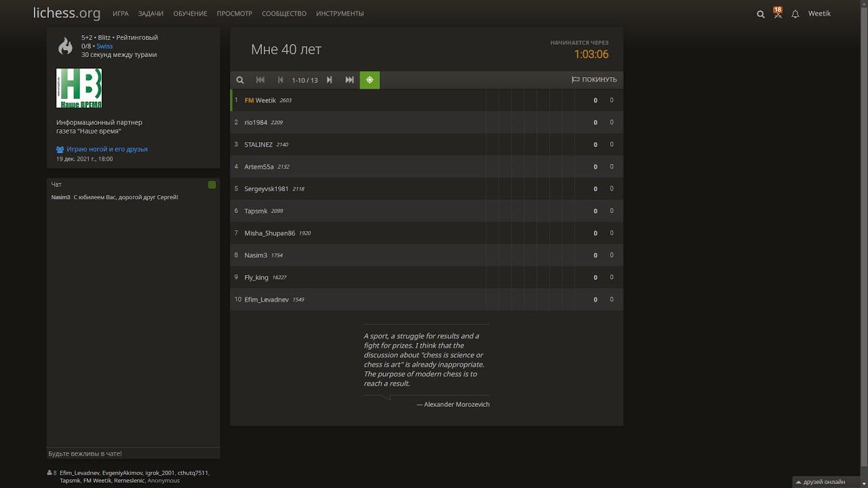Open the ПРОСМОТР menu
The width and height of the screenshot is (868, 488).
click(235, 14)
